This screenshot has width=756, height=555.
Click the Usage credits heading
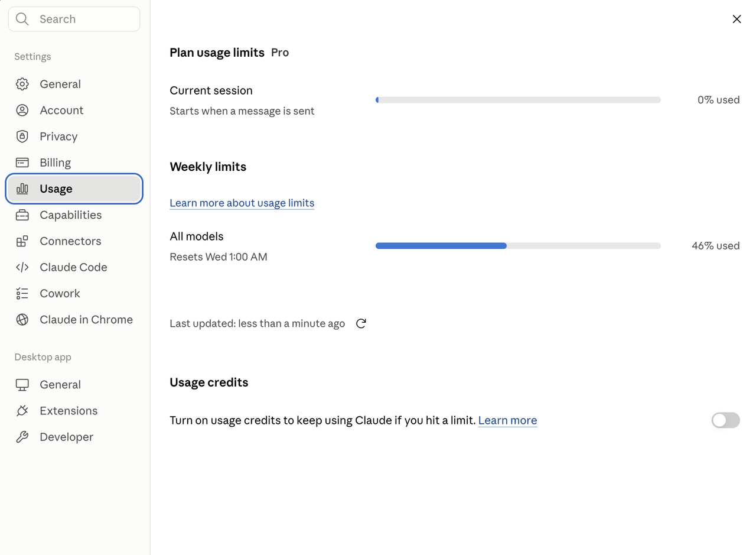coord(209,382)
